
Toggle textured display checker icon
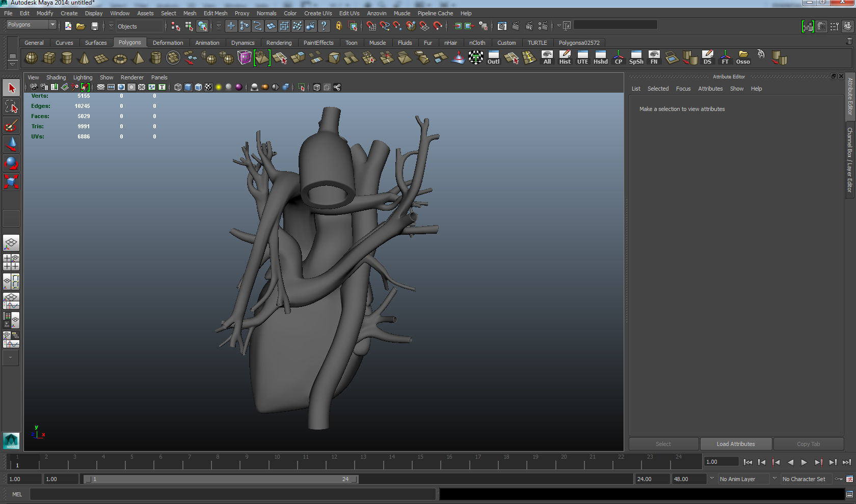tap(208, 87)
